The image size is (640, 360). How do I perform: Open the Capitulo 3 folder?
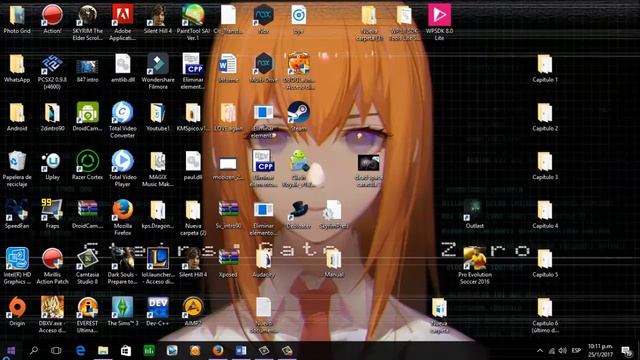pyautogui.click(x=545, y=162)
